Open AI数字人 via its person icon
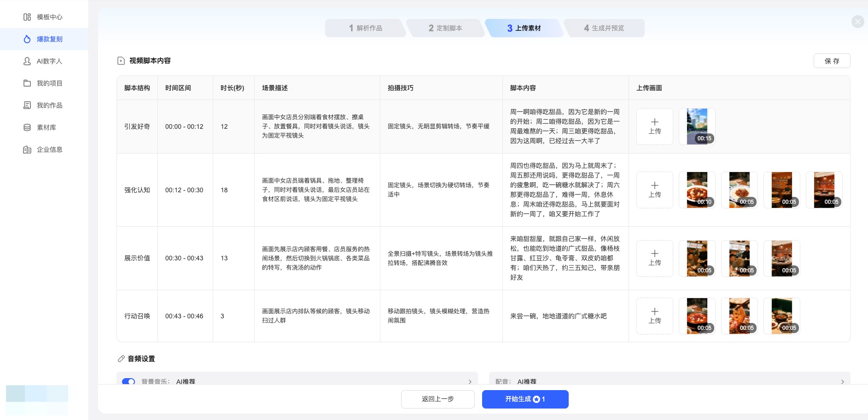The image size is (868, 420). (x=27, y=61)
